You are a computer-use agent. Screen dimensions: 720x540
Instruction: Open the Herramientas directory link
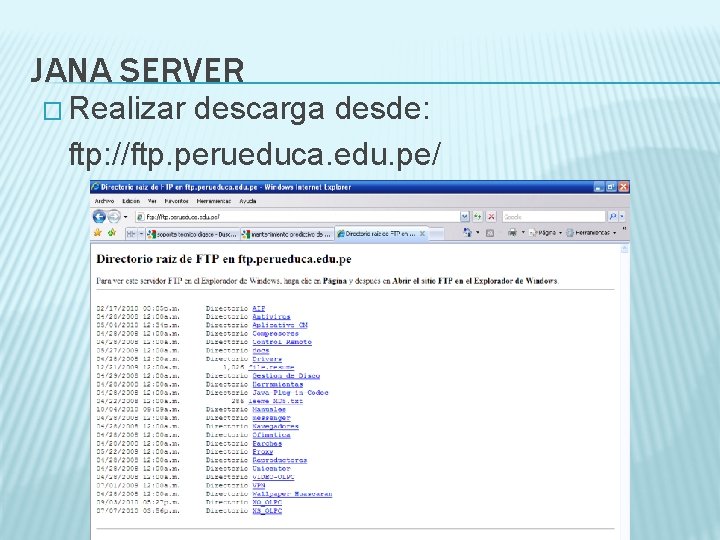(x=278, y=384)
